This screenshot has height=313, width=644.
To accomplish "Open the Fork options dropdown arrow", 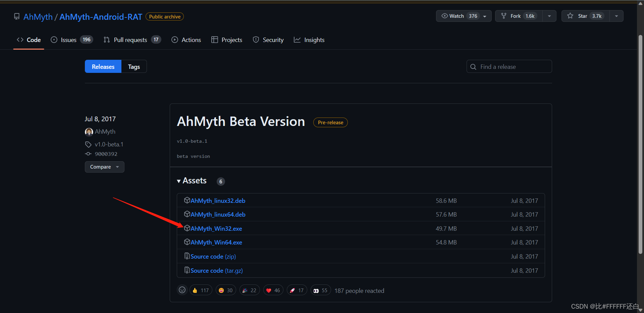I will point(549,16).
